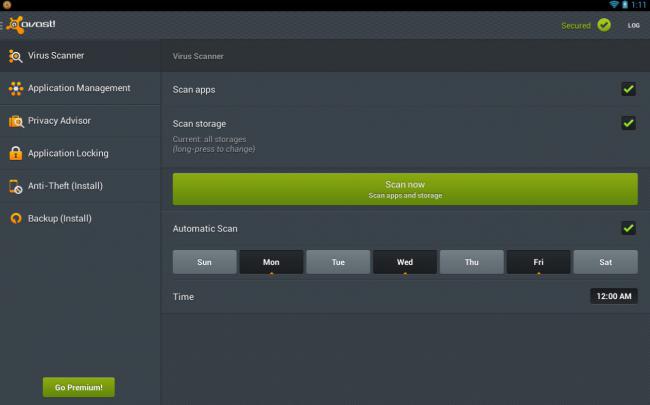Click the Go Premium! button
650x405 pixels.
(79, 387)
